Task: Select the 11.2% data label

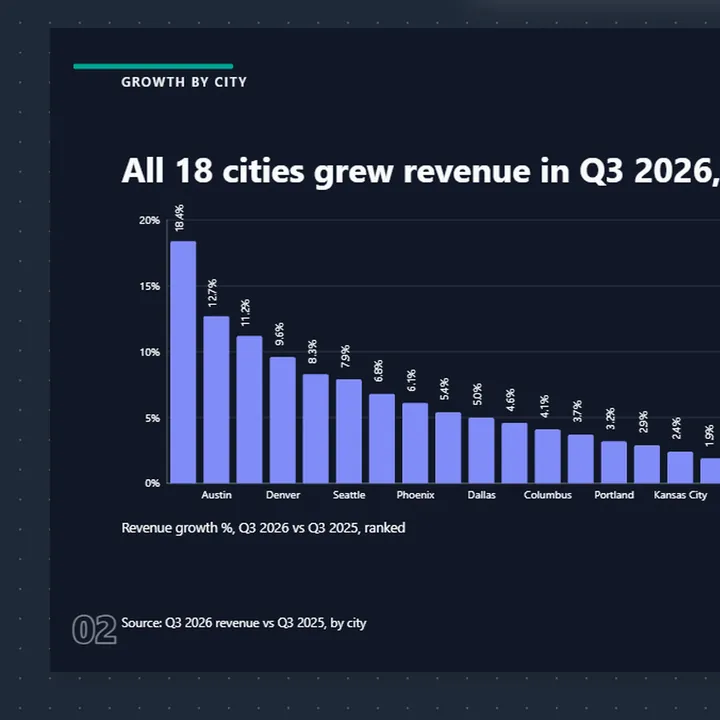Action: point(246,313)
